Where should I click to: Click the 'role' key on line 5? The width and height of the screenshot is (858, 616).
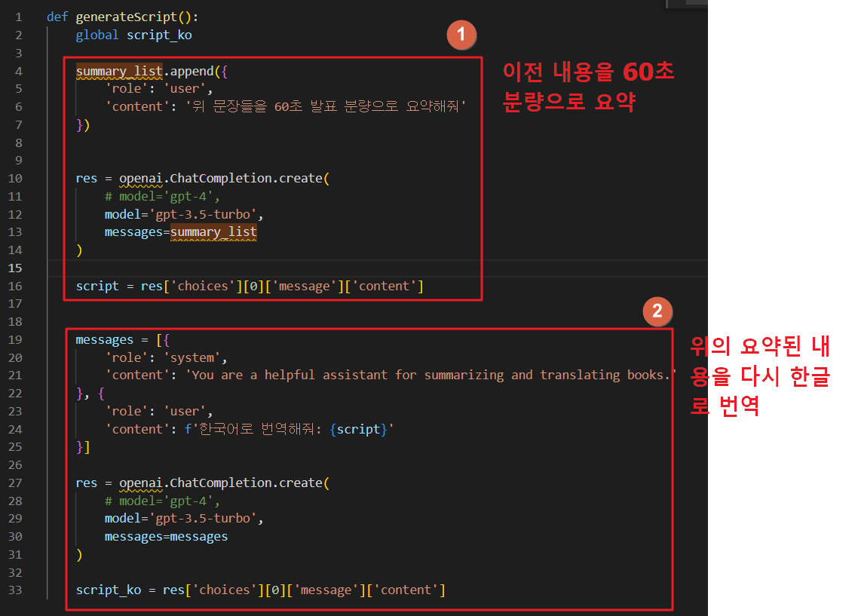pyautogui.click(x=127, y=89)
